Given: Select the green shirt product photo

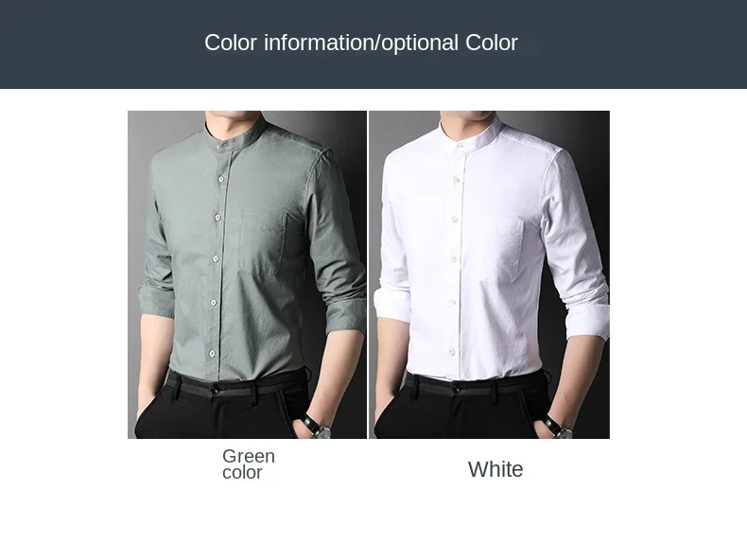Looking at the screenshot, I should click(247, 274).
